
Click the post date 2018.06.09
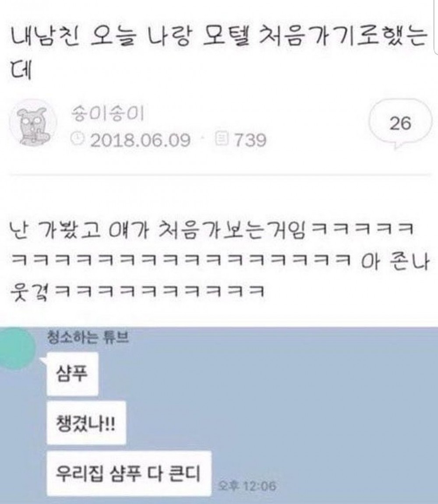pyautogui.click(x=140, y=140)
